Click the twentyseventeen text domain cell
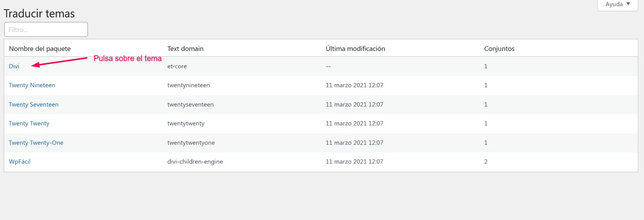The image size is (644, 220). (x=190, y=105)
